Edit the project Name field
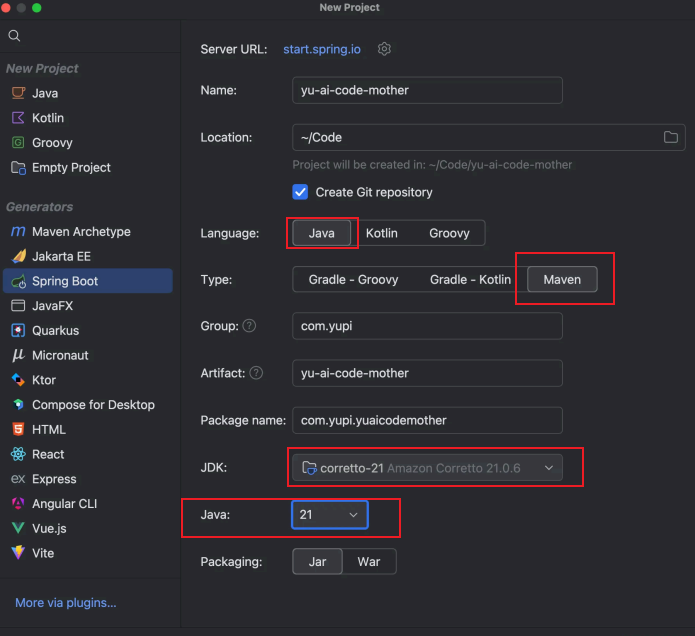This screenshot has width=695, height=636. 427,90
